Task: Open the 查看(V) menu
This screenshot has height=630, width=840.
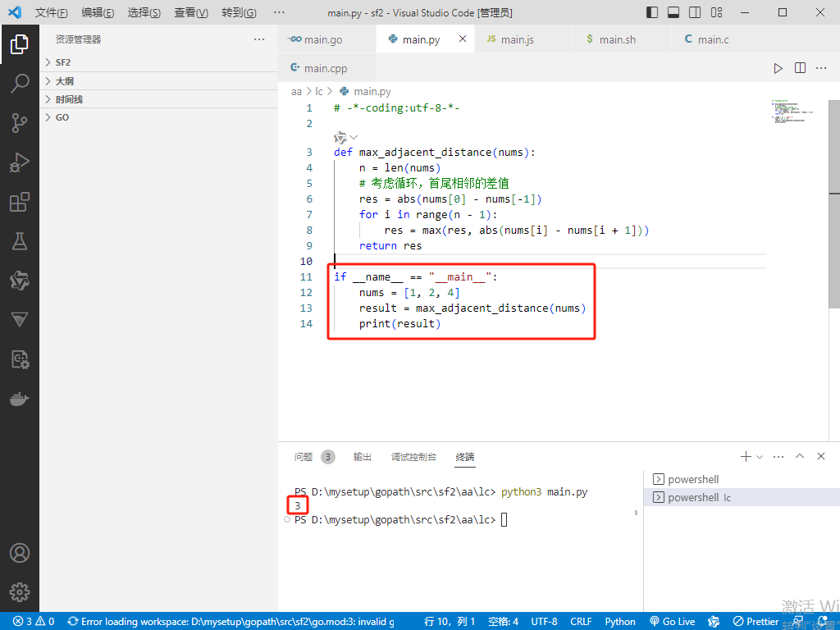Action: [190, 12]
